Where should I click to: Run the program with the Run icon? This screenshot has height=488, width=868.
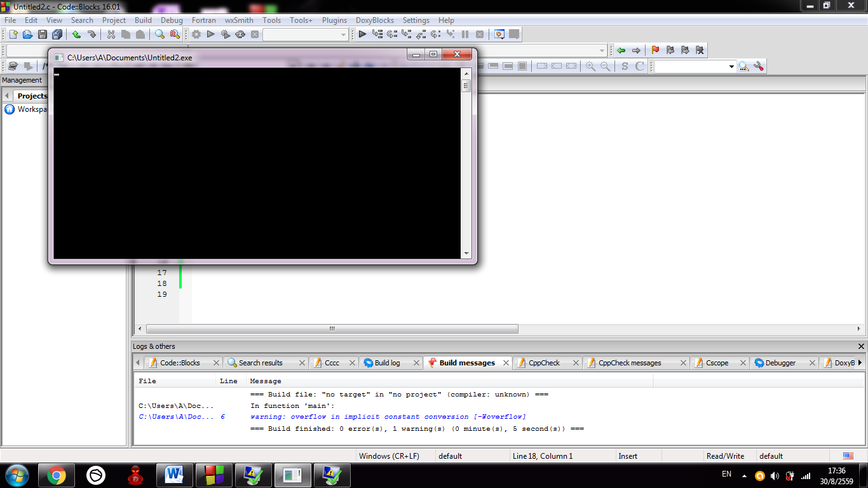pos(211,34)
